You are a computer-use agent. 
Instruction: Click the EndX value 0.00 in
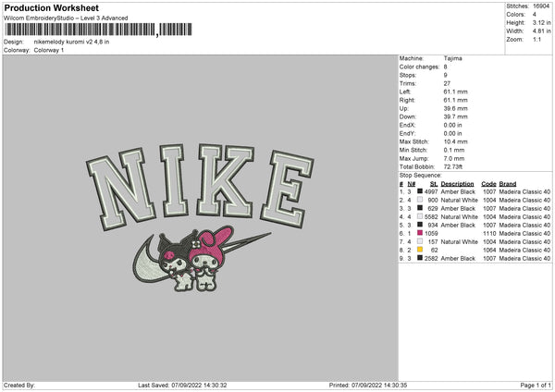point(452,125)
